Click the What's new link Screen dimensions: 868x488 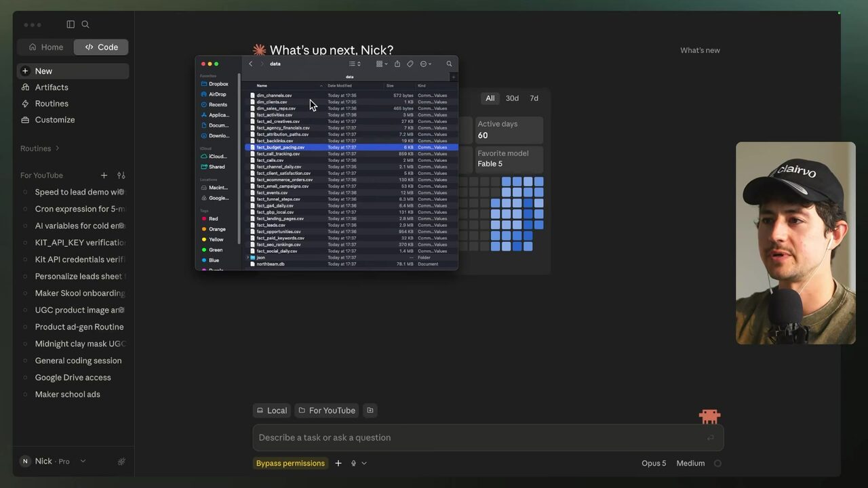pos(700,50)
